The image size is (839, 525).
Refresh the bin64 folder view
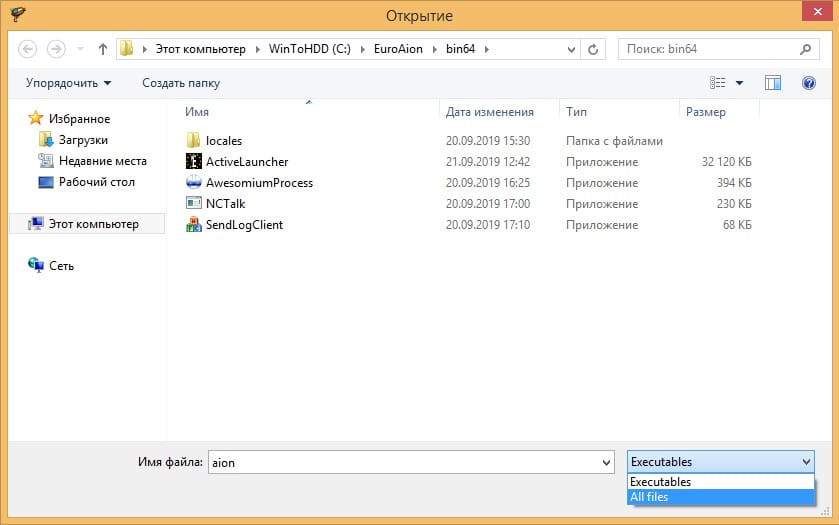pyautogui.click(x=593, y=48)
